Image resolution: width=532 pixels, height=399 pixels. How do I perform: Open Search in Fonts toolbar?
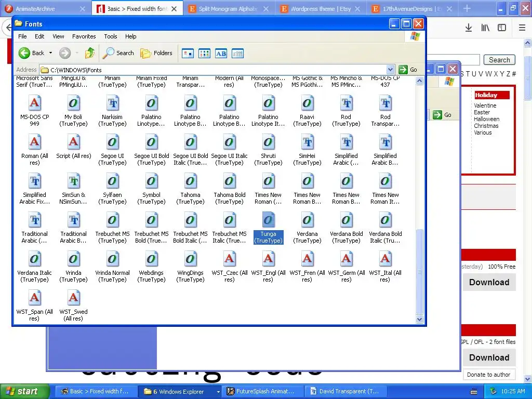(118, 53)
